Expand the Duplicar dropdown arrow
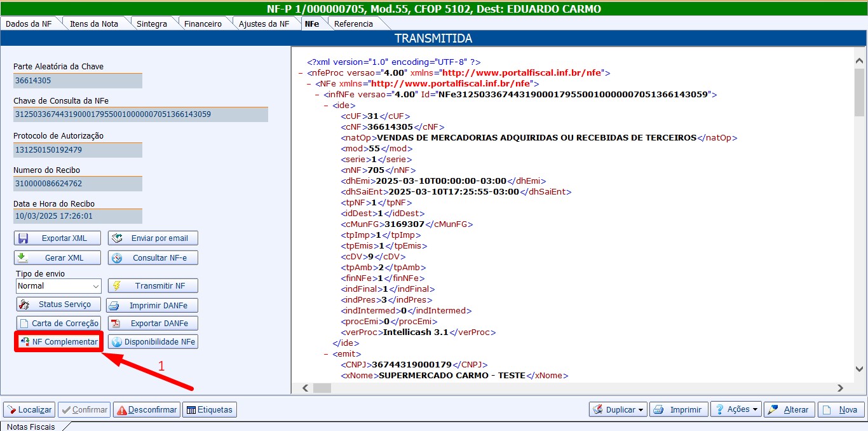This screenshot has height=431, width=868. [x=641, y=410]
